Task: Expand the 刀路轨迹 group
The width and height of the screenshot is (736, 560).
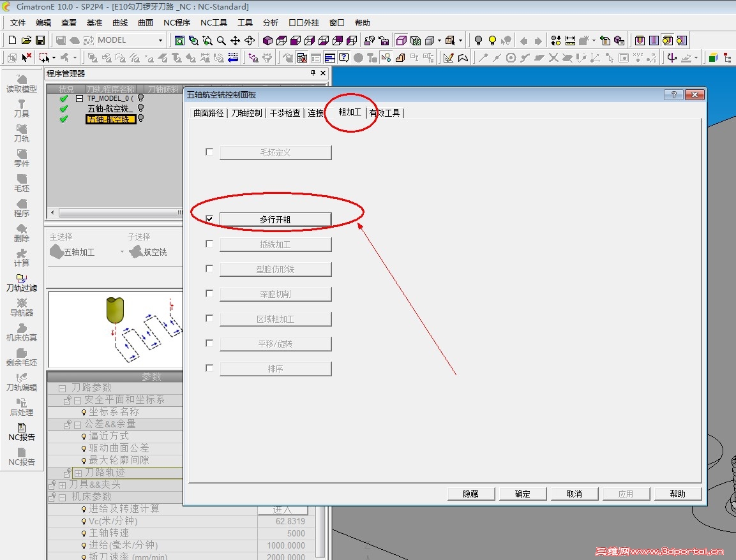Action: click(x=79, y=473)
